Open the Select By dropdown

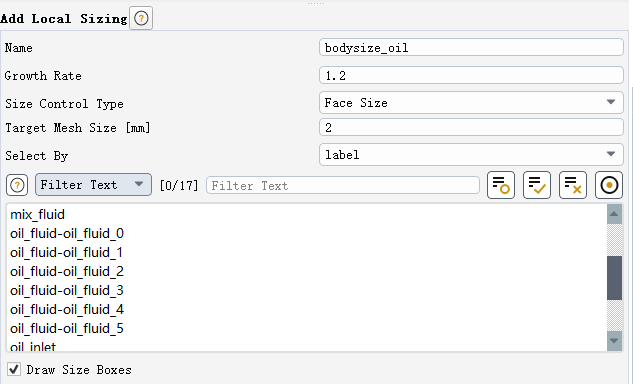click(471, 155)
